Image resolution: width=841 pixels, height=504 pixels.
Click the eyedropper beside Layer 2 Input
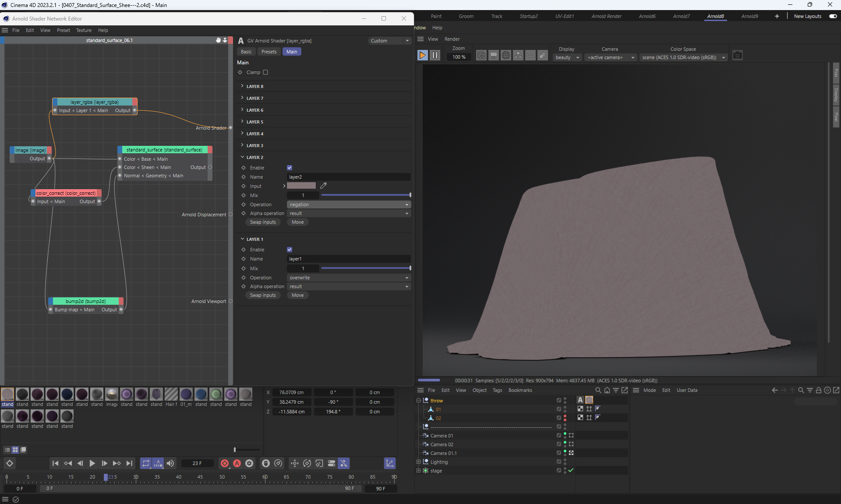pyautogui.click(x=323, y=186)
